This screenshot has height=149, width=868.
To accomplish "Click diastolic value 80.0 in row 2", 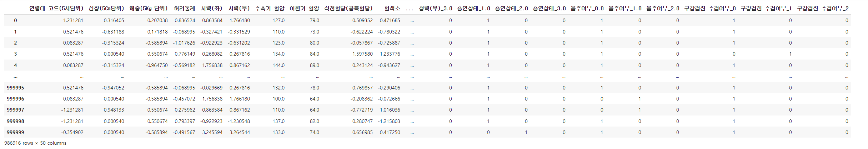I will point(315,43).
